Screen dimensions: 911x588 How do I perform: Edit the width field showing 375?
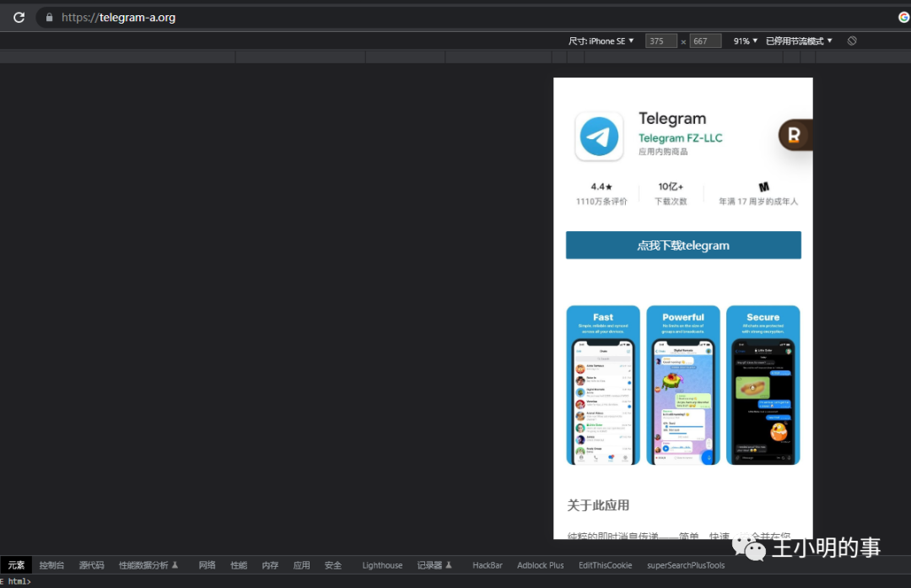[661, 40]
